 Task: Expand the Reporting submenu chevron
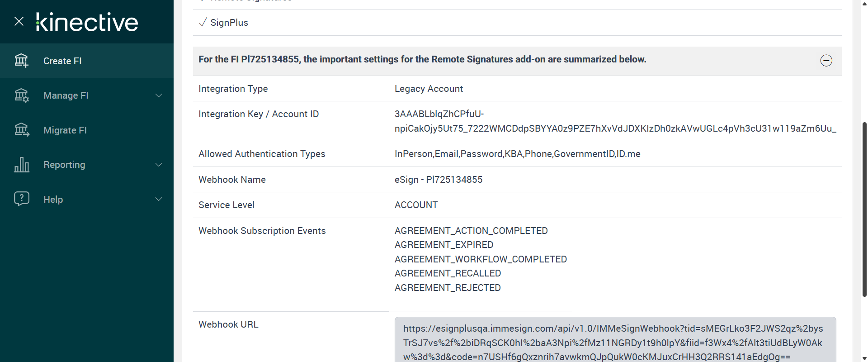coord(159,165)
